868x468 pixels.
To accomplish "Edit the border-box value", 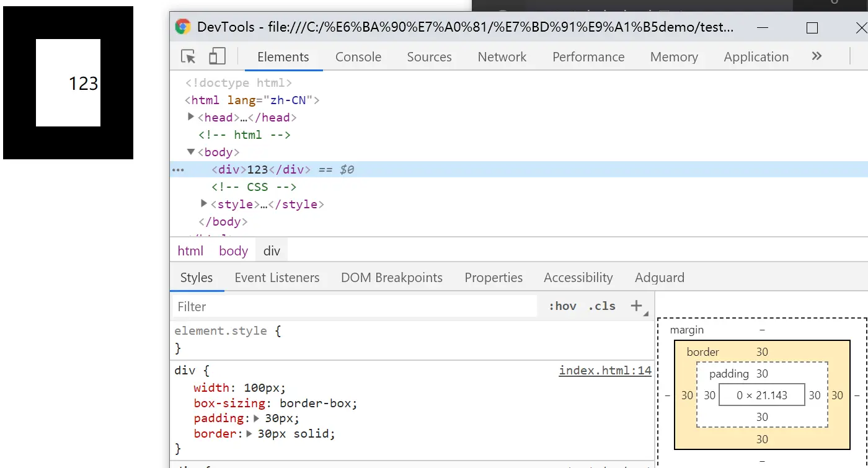I will tap(316, 404).
